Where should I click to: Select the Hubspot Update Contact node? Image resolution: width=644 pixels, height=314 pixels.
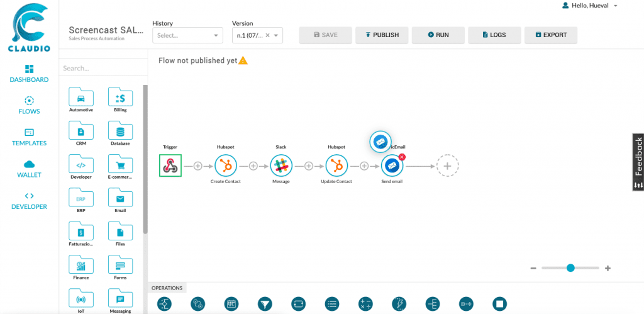click(337, 165)
